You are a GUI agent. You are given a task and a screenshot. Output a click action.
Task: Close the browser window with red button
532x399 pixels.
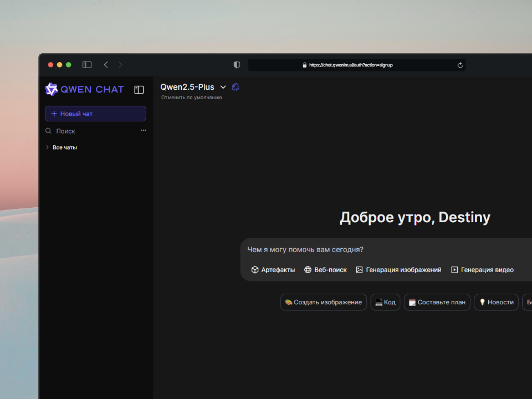50,64
